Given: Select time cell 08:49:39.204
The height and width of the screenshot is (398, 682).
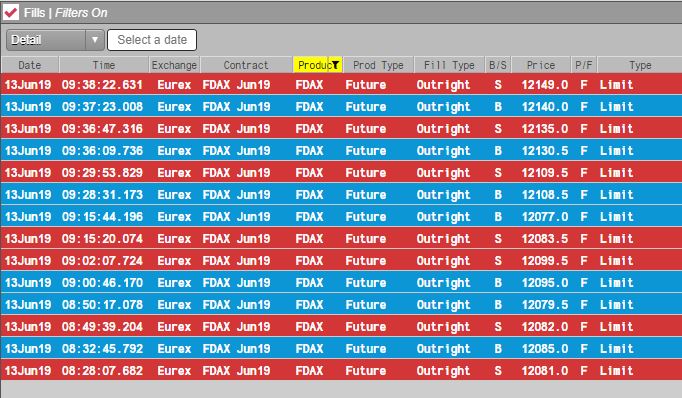Looking at the screenshot, I should click(102, 327).
